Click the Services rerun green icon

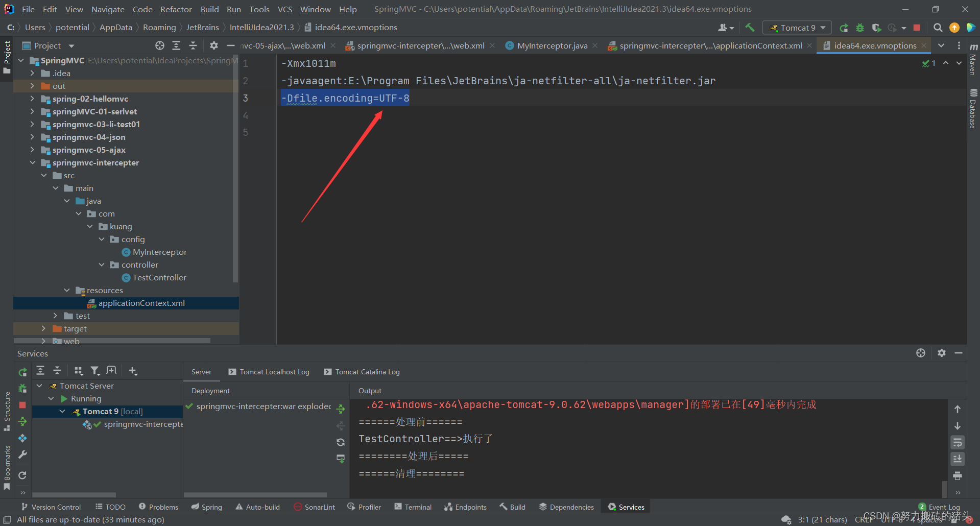click(x=22, y=372)
